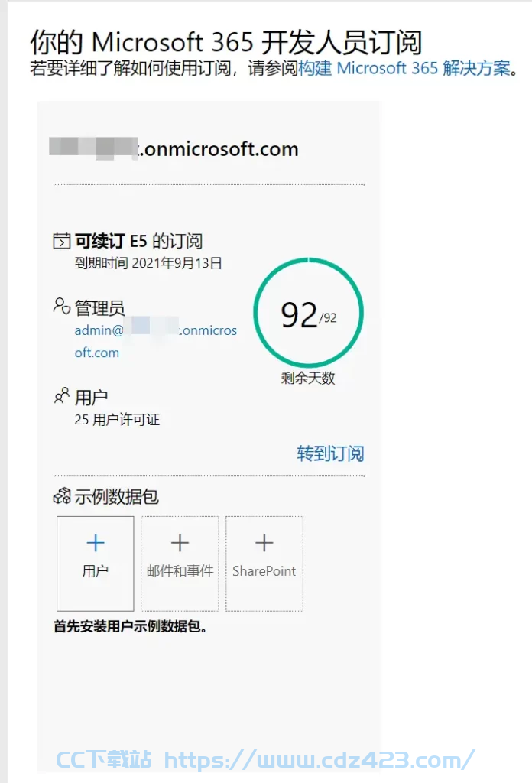Screen dimensions: 532x783
Task: Click the cubes icon beside 示例数据包
Action: pos(62,496)
